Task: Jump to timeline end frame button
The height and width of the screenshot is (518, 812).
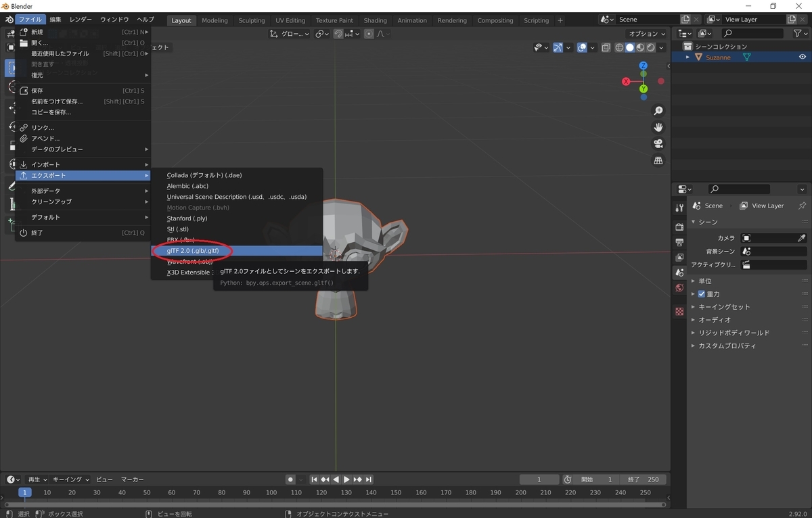Action: click(369, 479)
